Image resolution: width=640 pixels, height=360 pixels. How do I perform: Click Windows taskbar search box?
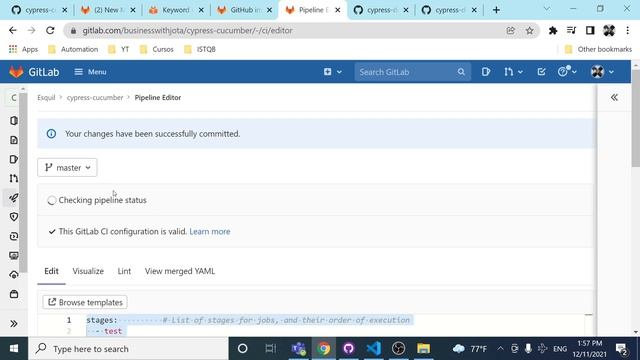click(x=128, y=349)
